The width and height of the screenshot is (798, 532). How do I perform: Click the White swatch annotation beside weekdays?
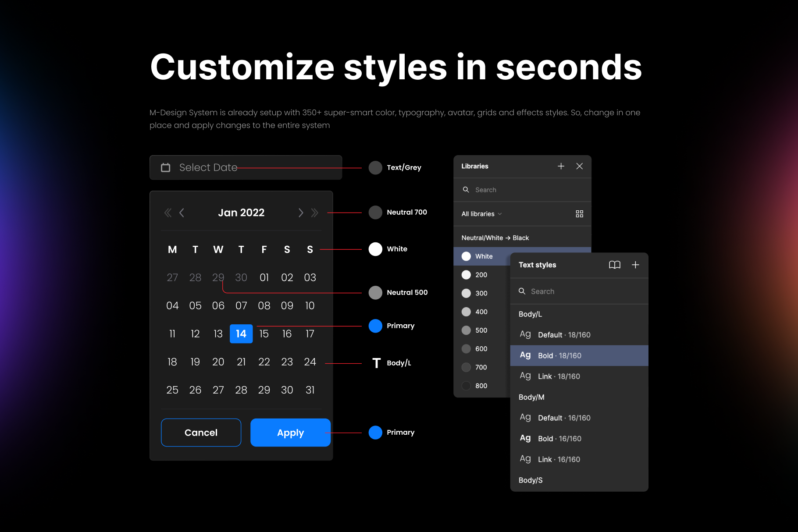[x=375, y=249]
